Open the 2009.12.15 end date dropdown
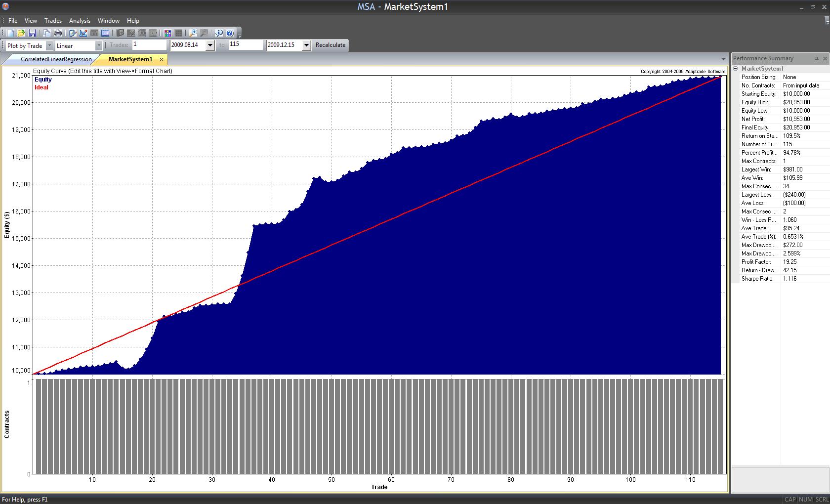Image resolution: width=830 pixels, height=504 pixels. click(306, 45)
